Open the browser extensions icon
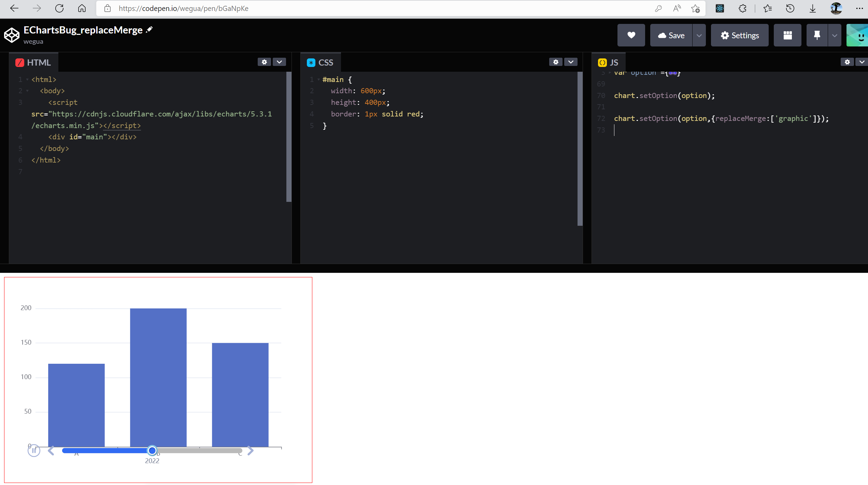 click(x=742, y=8)
